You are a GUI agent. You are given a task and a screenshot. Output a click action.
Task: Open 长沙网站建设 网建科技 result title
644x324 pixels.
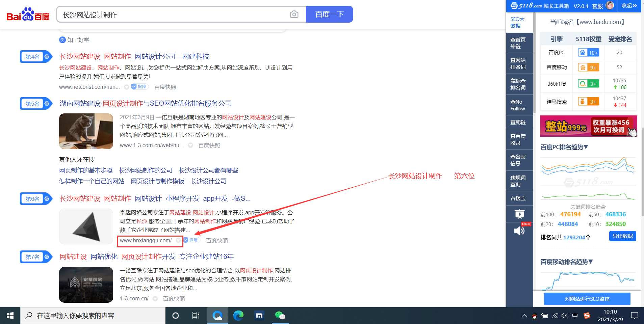(134, 57)
